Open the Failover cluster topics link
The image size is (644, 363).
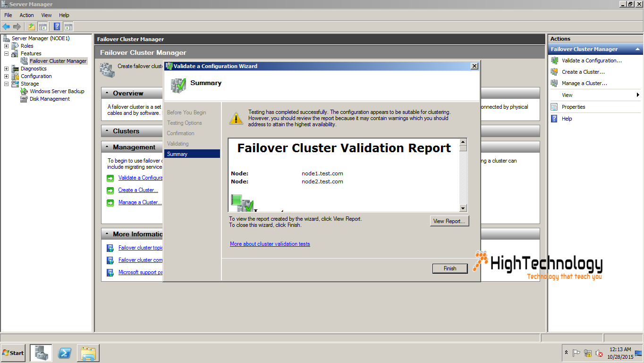pyautogui.click(x=140, y=248)
